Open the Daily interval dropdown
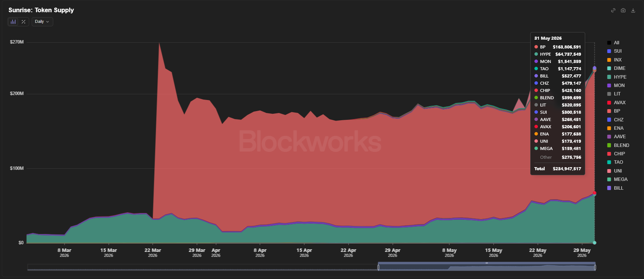This screenshot has height=279, width=644. tap(42, 22)
